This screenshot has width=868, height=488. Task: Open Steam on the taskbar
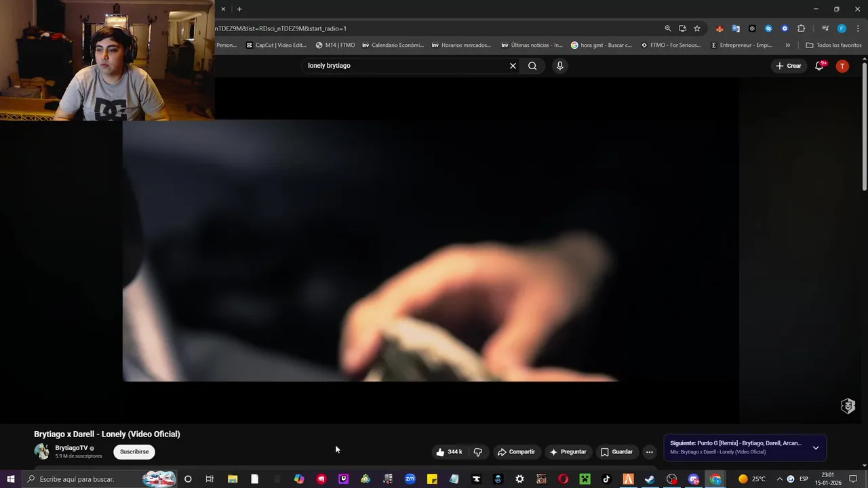point(650,479)
